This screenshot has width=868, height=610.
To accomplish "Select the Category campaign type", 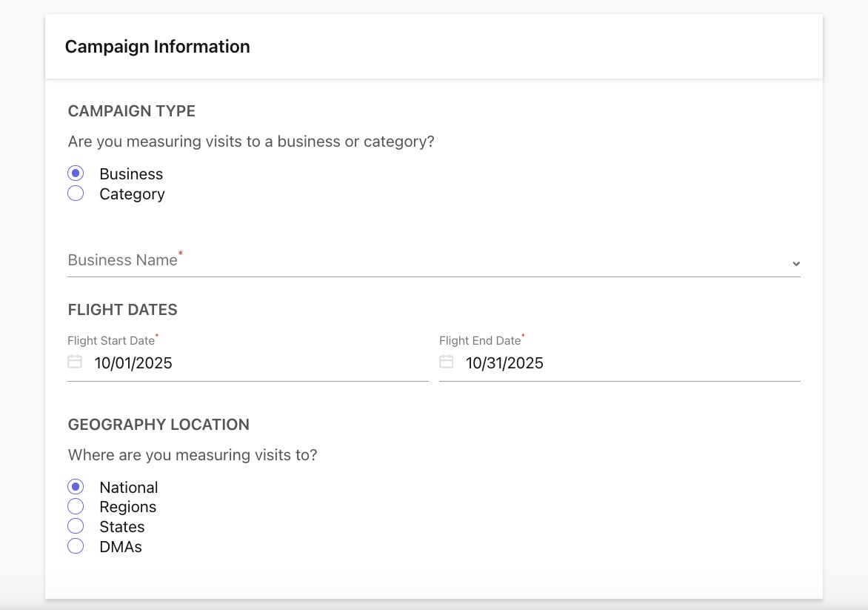I will (x=75, y=193).
